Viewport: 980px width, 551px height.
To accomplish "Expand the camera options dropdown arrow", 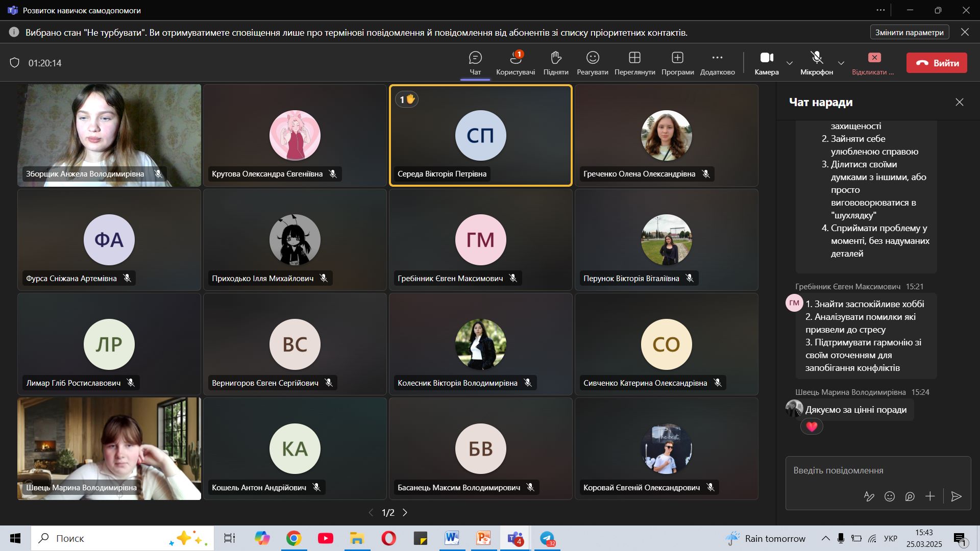I will (790, 63).
